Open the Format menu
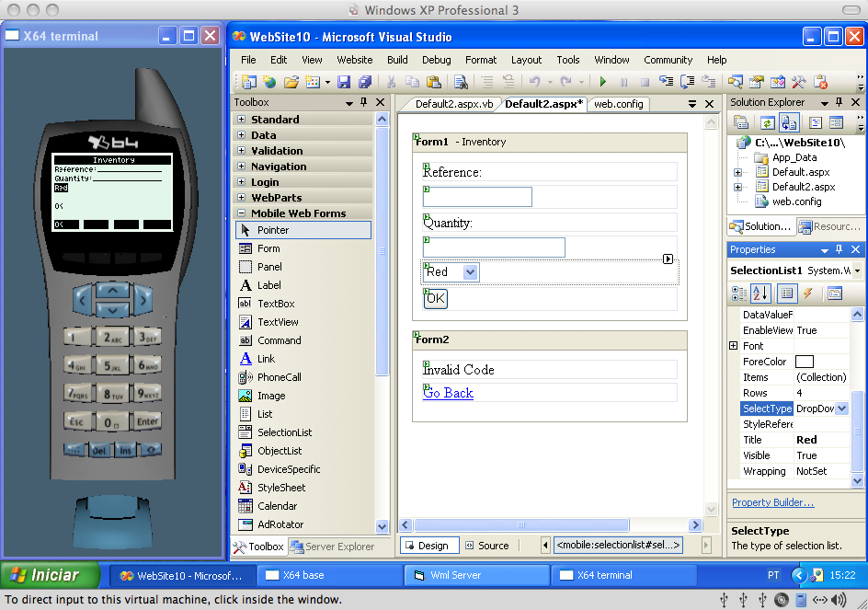 point(481,60)
